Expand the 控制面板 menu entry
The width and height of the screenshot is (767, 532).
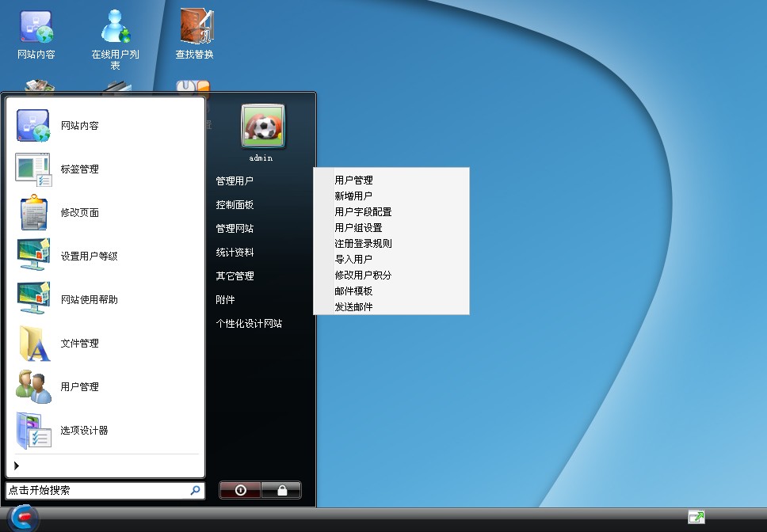(x=235, y=205)
